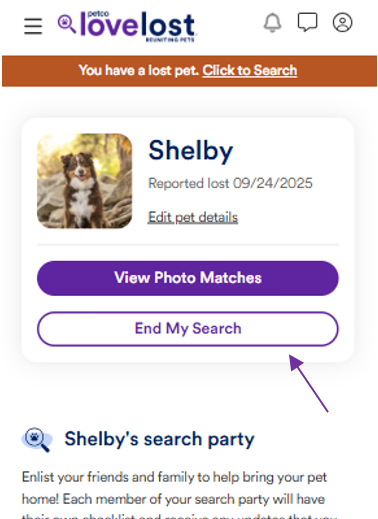Click the "lost" word in the logo
378x519 pixels.
[168, 25]
